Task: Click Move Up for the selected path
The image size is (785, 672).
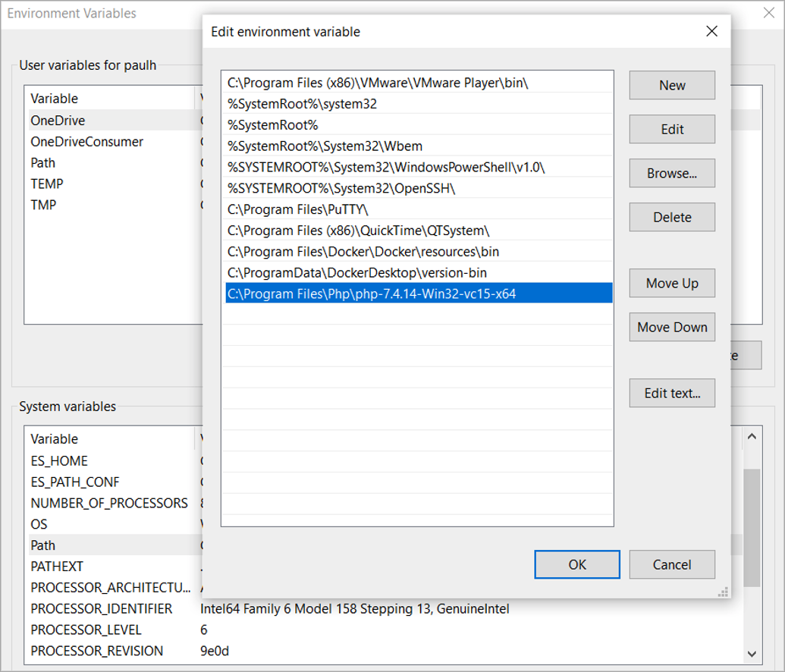Action: [670, 283]
